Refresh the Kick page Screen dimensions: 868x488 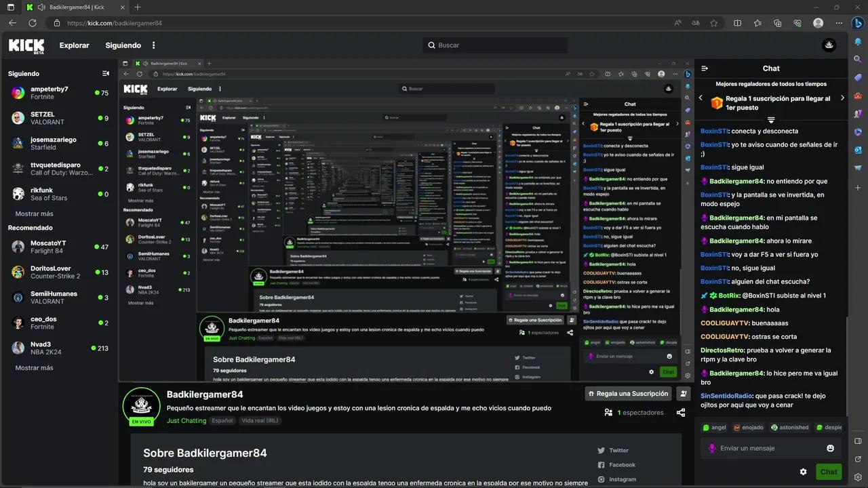coord(33,23)
